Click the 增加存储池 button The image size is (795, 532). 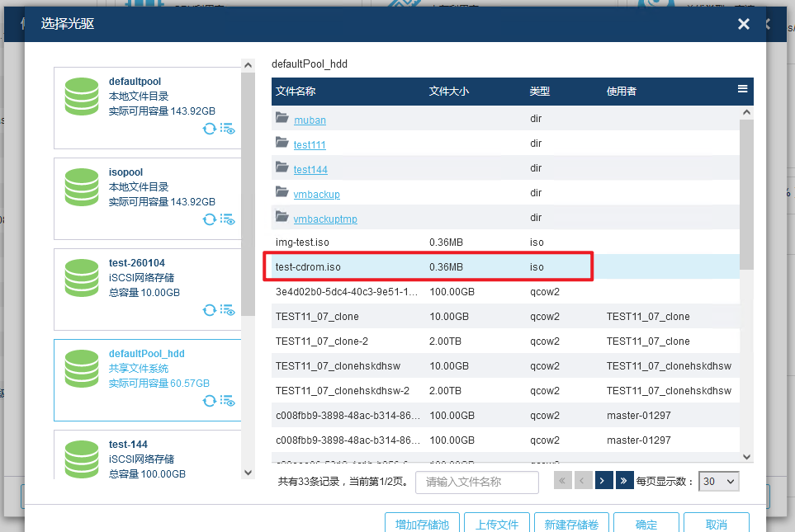point(423,524)
